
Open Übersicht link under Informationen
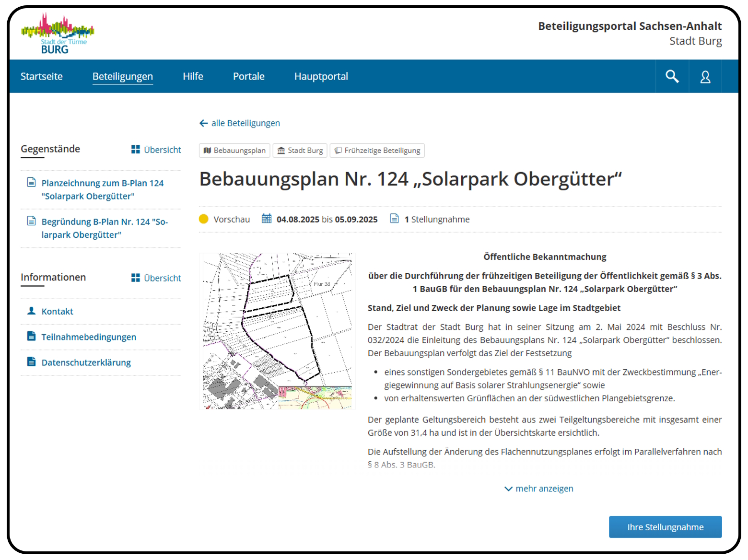coord(163,278)
